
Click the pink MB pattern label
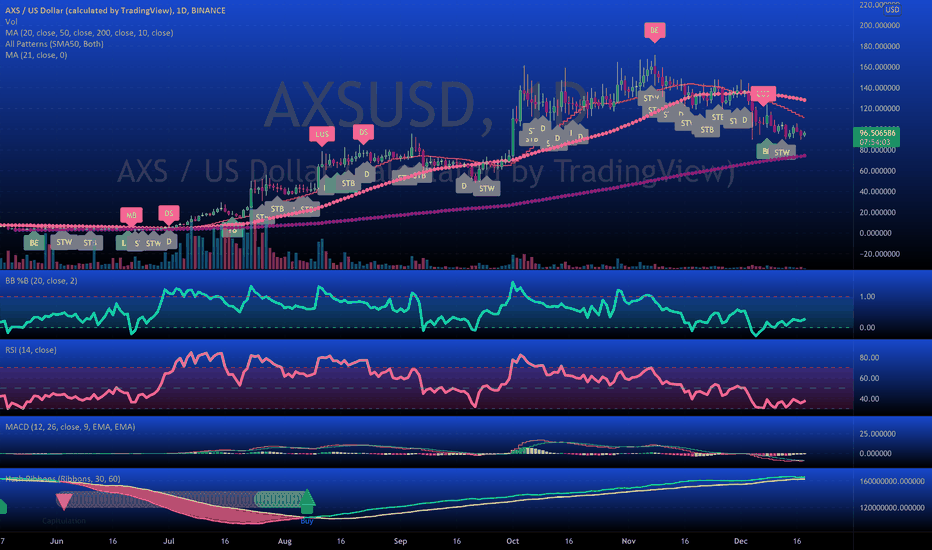[131, 215]
